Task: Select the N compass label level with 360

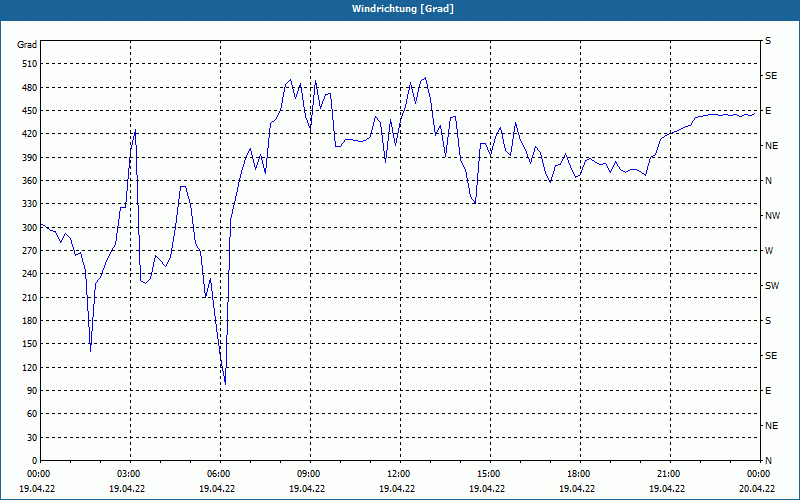Action: coord(768,181)
